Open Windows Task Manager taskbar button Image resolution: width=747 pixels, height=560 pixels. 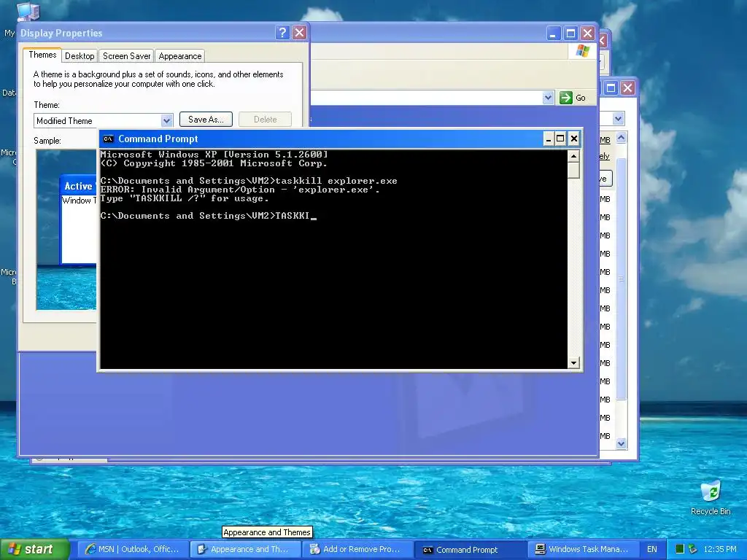[581, 549]
